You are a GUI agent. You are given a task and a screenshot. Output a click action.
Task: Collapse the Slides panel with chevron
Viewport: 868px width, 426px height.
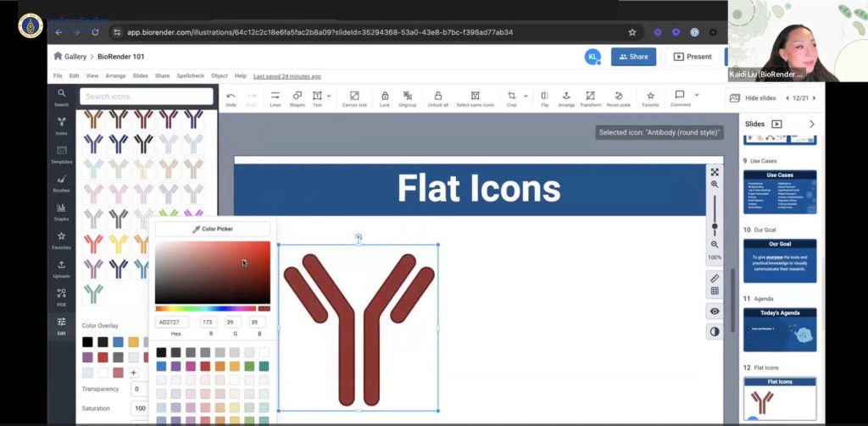coord(811,124)
